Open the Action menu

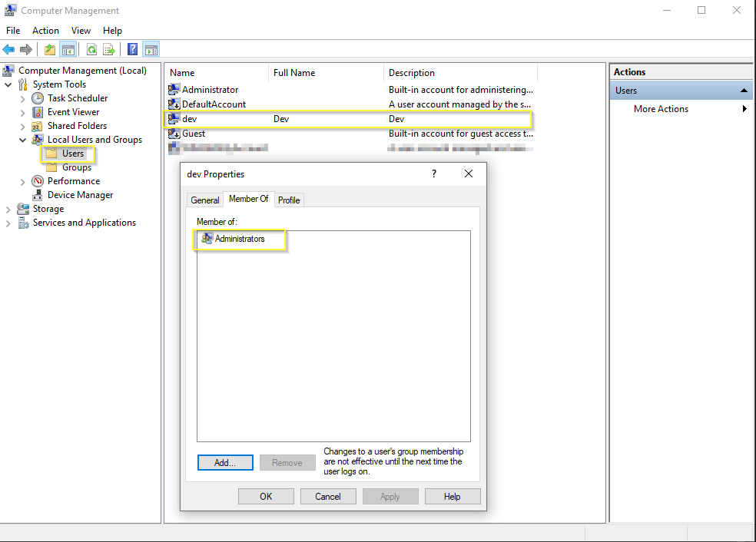45,31
